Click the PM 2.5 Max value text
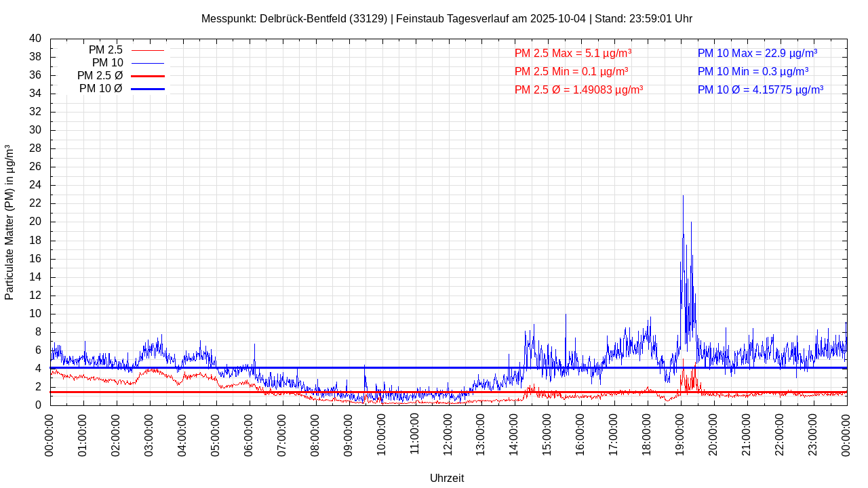Screen dimensions: 868x488 (x=573, y=53)
